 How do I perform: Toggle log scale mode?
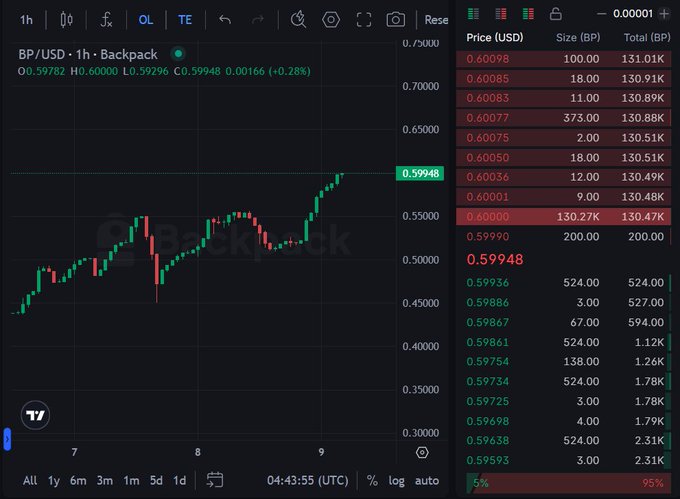tap(396, 480)
